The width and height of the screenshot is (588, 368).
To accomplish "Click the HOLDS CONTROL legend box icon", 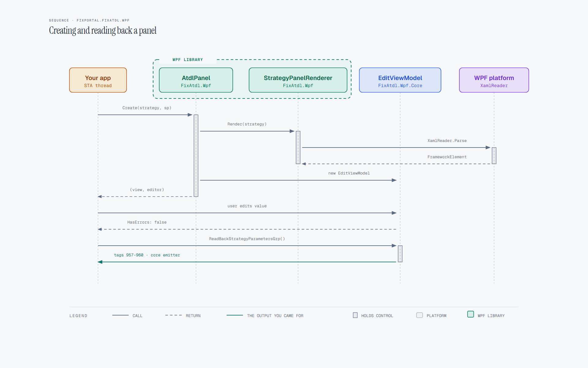I will (x=355, y=315).
